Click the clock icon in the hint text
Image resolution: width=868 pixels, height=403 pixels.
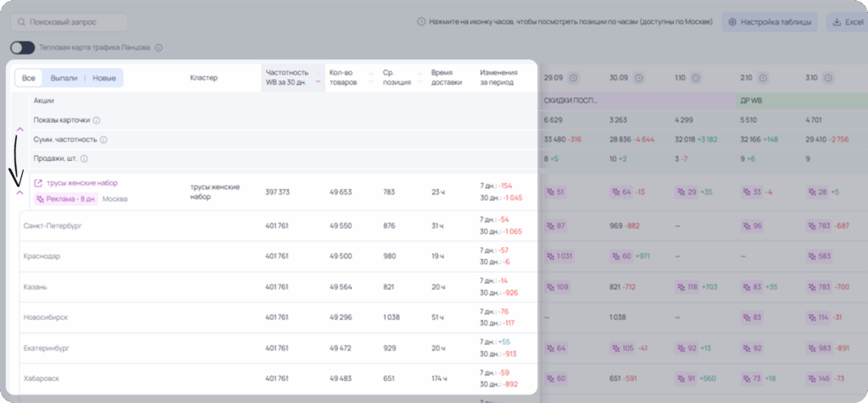tap(421, 22)
